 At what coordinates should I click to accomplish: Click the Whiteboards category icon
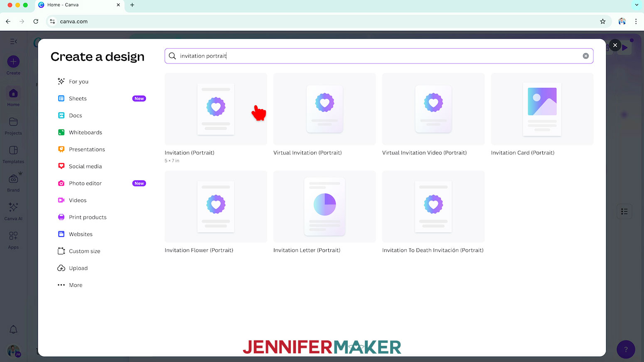click(61, 132)
